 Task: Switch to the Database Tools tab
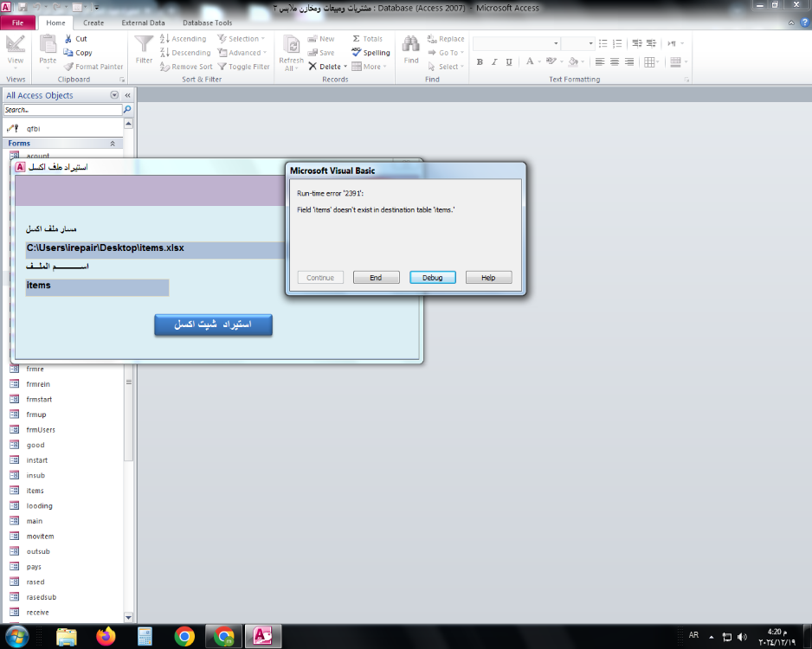coord(207,22)
